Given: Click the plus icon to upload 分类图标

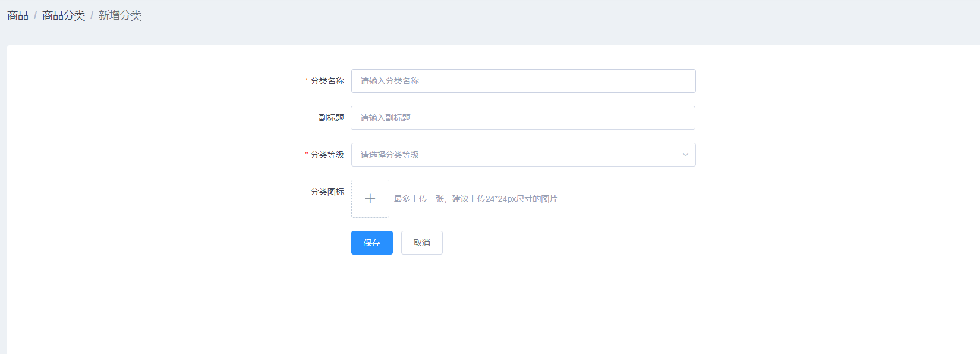Looking at the screenshot, I should click(x=370, y=199).
